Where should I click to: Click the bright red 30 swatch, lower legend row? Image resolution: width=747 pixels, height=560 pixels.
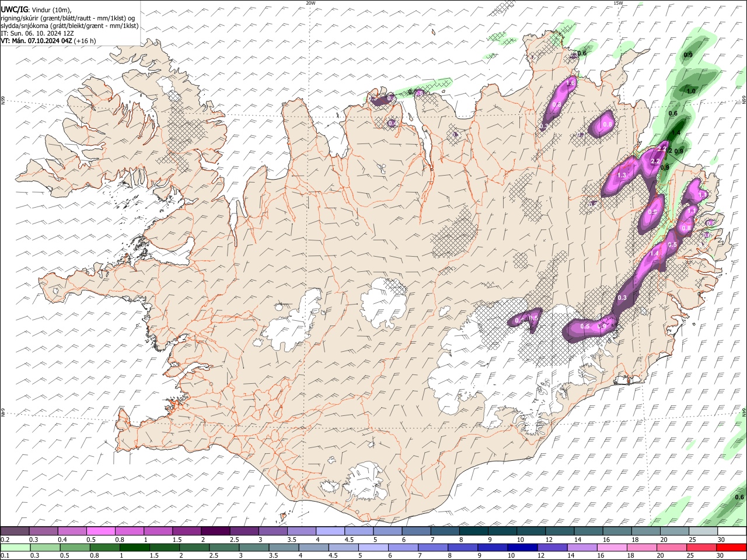(x=731, y=548)
